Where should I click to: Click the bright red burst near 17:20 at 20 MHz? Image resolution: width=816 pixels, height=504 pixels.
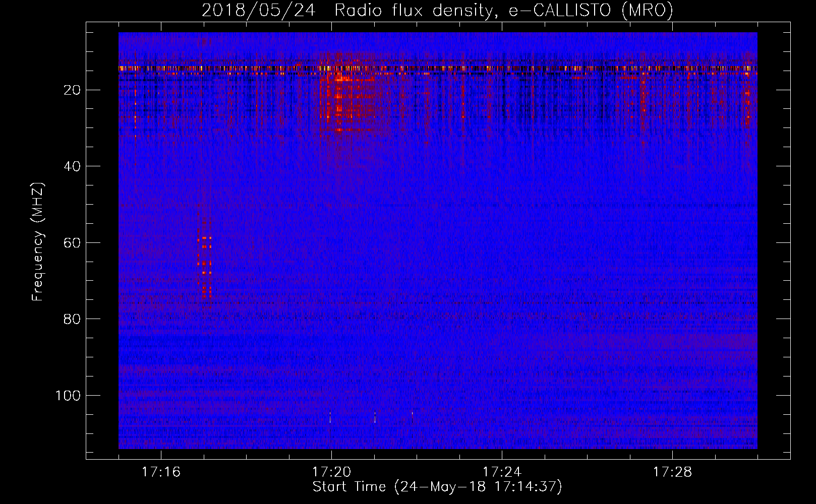[x=348, y=98]
